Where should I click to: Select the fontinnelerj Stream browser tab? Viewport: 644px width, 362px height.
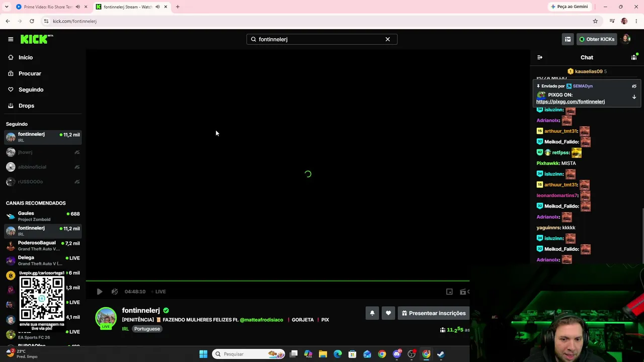[x=127, y=7]
